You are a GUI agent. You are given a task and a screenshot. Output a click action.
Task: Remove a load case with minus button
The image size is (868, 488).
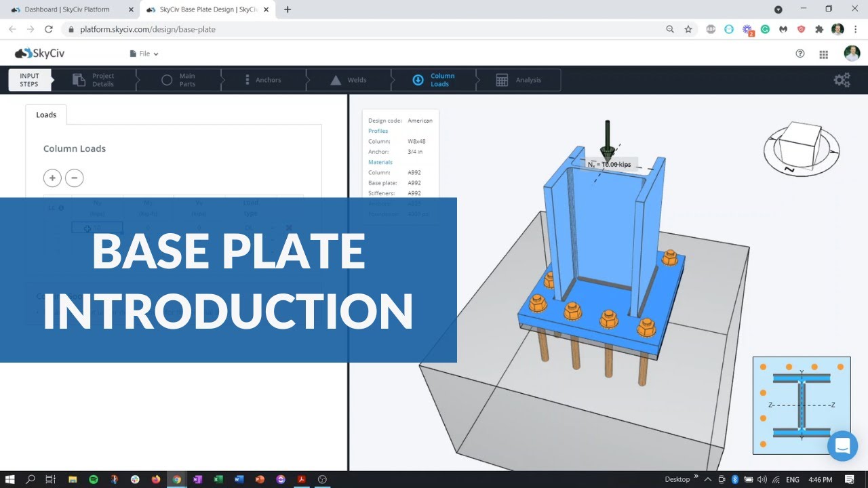[75, 178]
